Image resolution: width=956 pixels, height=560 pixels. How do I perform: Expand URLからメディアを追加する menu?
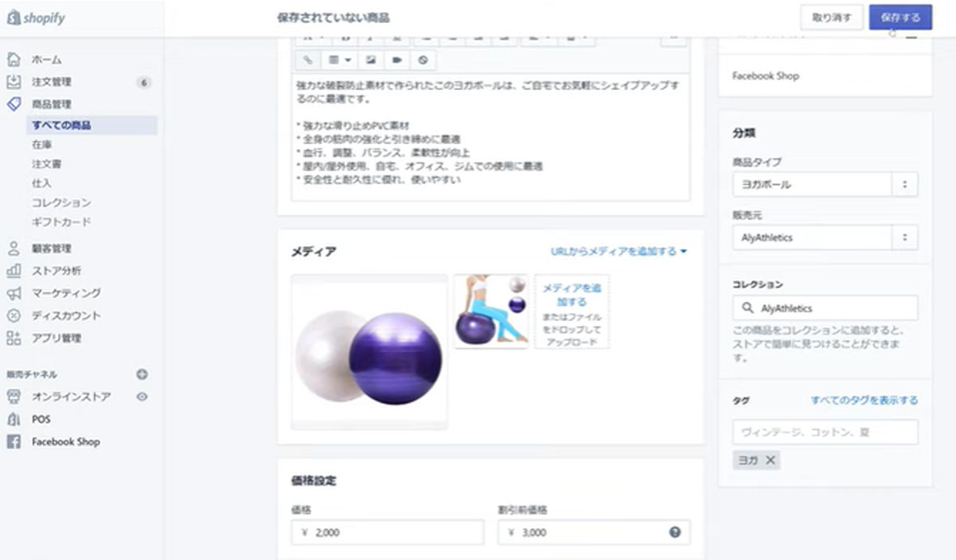(x=619, y=252)
